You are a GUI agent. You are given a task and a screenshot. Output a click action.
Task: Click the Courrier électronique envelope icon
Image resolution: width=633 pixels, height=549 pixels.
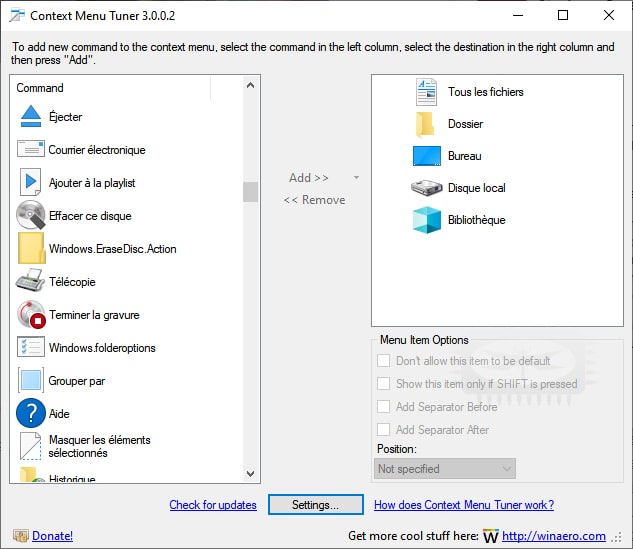[x=31, y=149]
